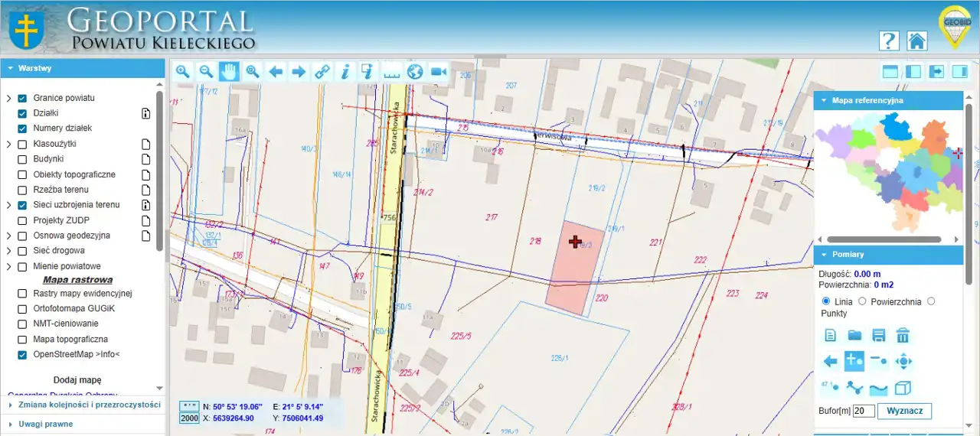Click the home icon in header
The height and width of the screenshot is (436, 980).
(x=916, y=41)
